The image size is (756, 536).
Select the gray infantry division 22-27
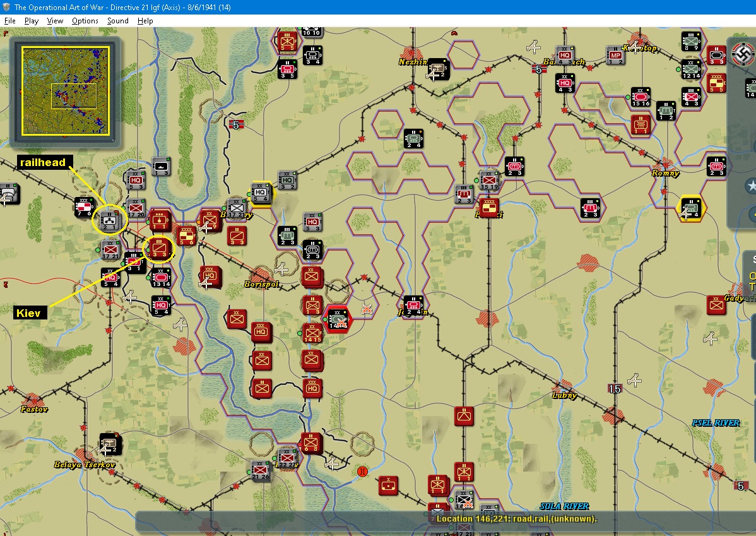pyautogui.click(x=287, y=458)
